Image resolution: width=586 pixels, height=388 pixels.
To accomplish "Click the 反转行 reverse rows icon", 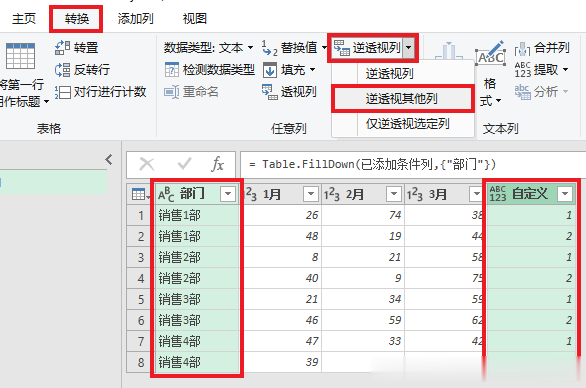I will click(x=62, y=70).
